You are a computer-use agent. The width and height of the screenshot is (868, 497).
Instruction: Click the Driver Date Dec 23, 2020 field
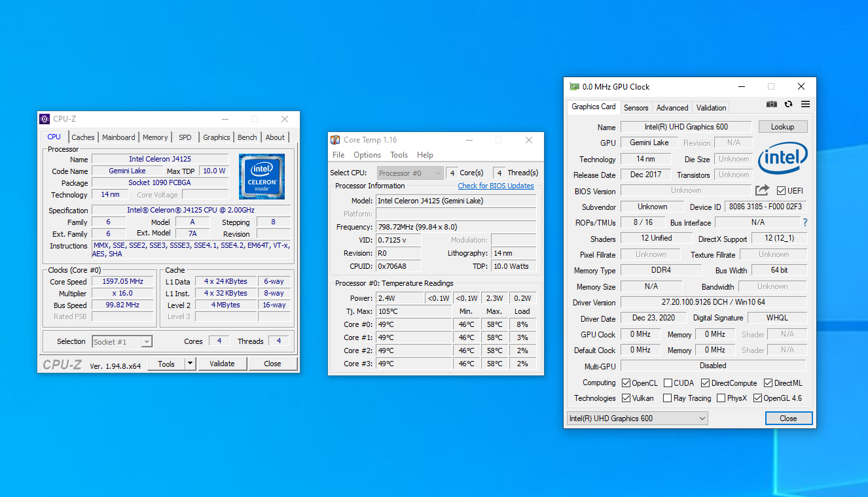pos(653,318)
